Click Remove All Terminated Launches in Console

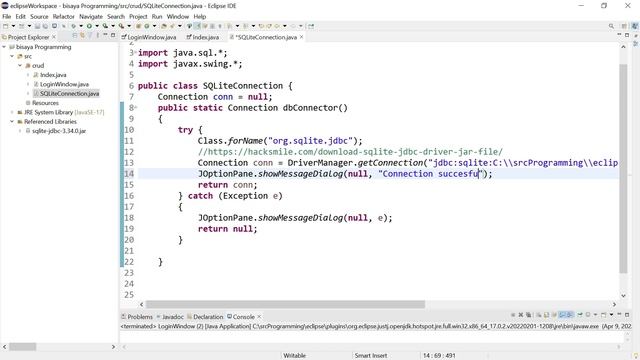click(529, 315)
